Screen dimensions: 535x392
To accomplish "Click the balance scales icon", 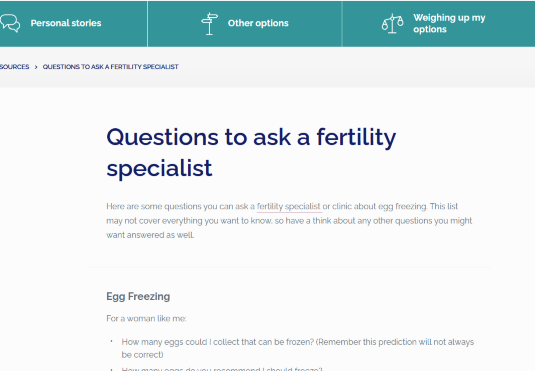I will pyautogui.click(x=393, y=23).
